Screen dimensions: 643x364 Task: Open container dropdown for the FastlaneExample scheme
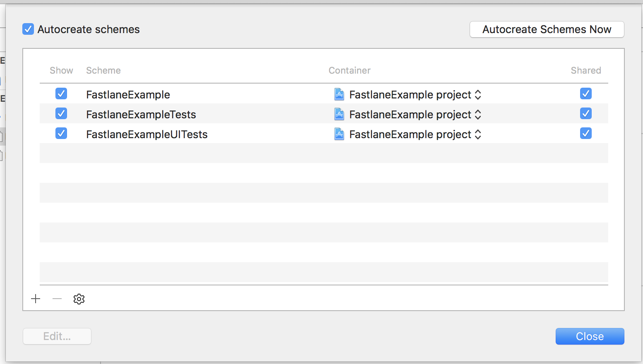coord(478,95)
